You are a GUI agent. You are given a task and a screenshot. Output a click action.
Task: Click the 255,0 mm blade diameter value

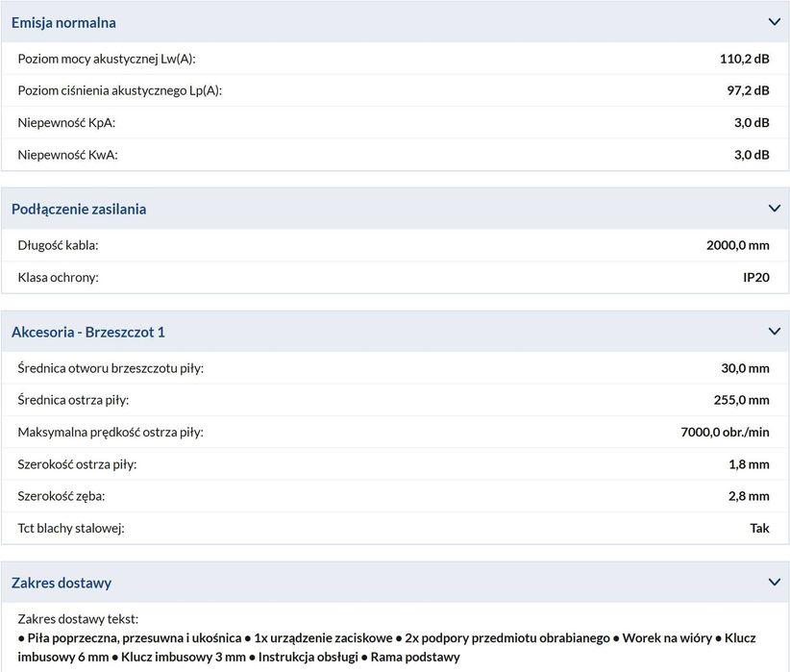tap(743, 400)
